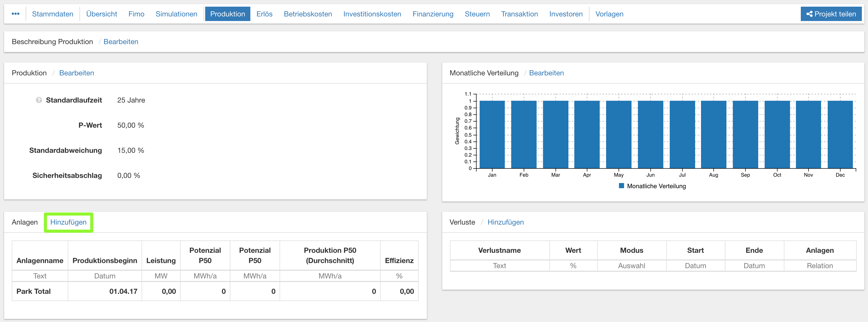Go to the Fimo tab
The width and height of the screenshot is (868, 322).
coord(136,14)
